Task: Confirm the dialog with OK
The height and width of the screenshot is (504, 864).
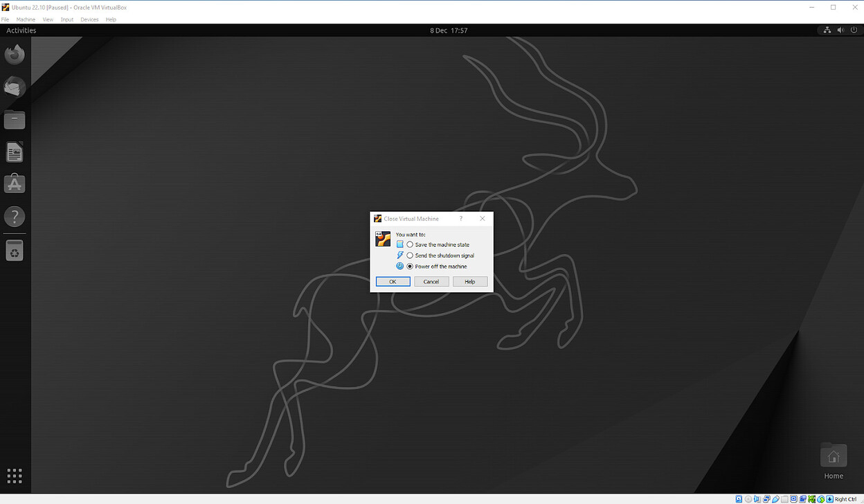Action: coord(393,281)
